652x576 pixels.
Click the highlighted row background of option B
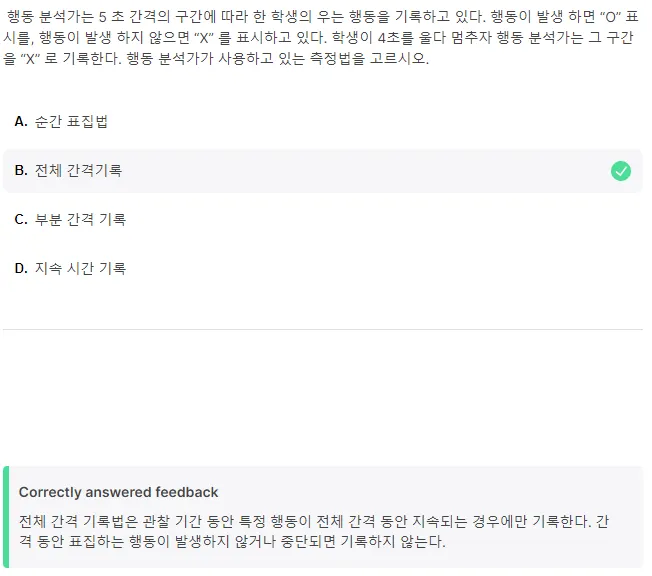pos(323,171)
